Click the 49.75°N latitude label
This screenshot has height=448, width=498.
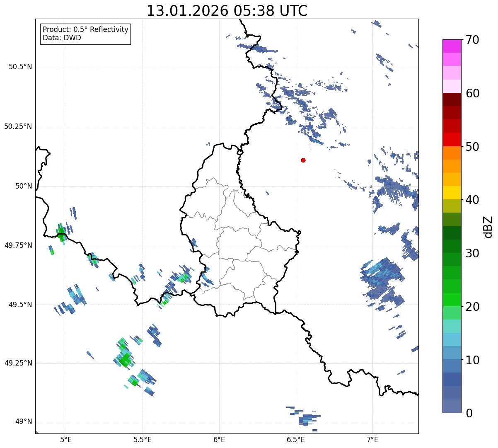(x=18, y=245)
